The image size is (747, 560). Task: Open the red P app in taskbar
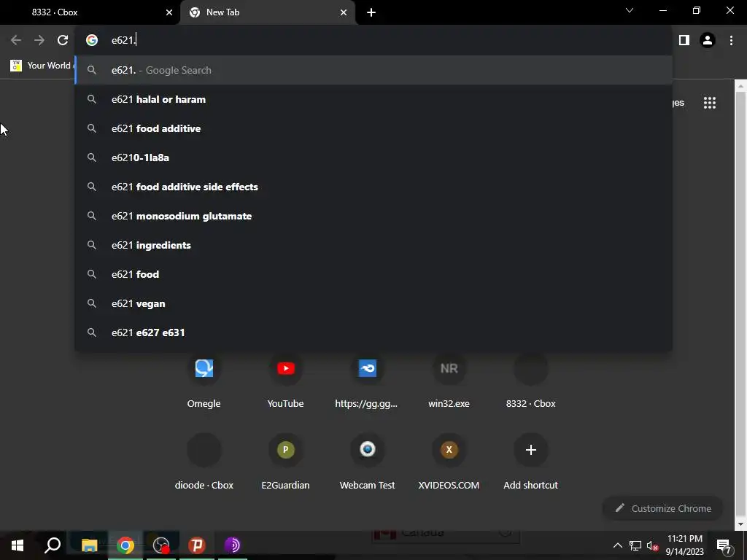pos(197,545)
